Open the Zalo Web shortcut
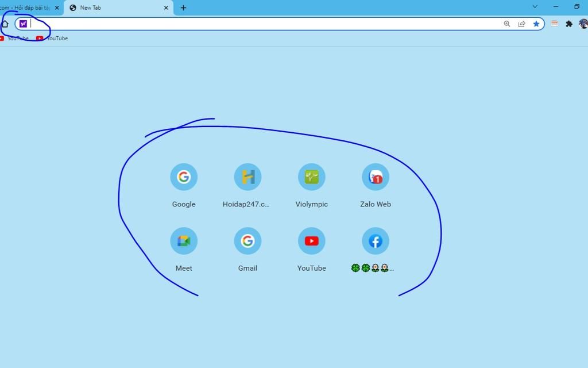 point(376,177)
